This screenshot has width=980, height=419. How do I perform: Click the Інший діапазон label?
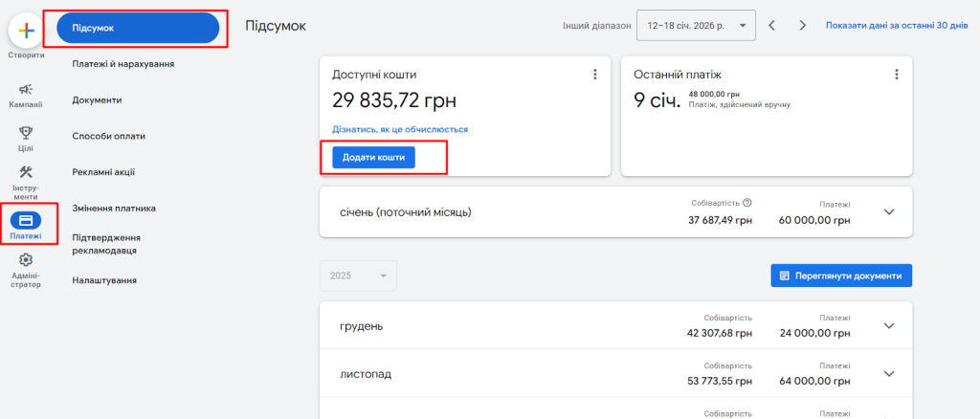pyautogui.click(x=595, y=26)
